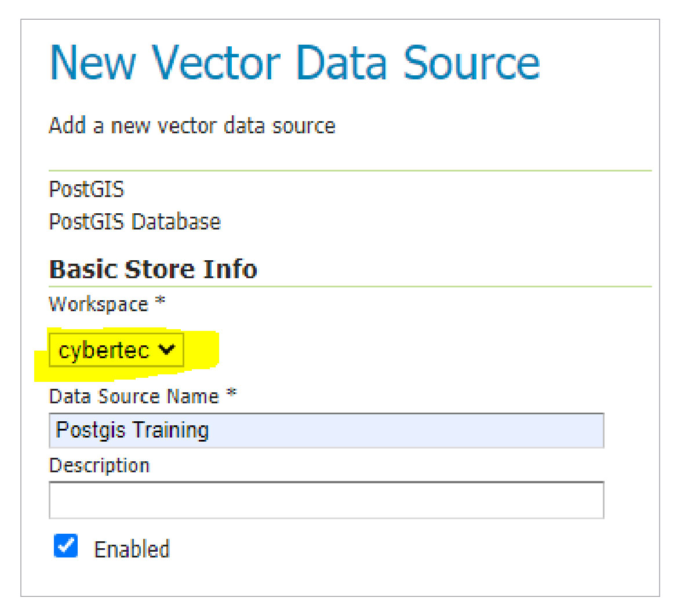Viewport: 677px width, 616px height.
Task: Click the Enabled label text
Action: 132,549
